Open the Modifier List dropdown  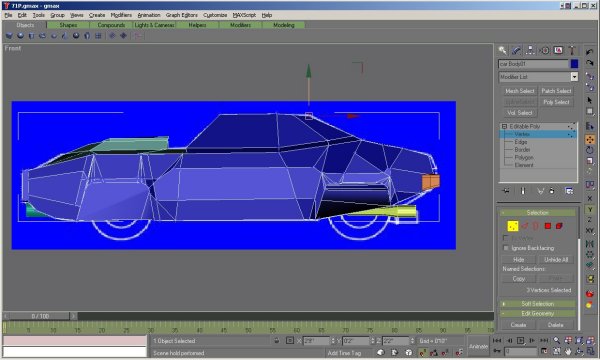point(574,77)
